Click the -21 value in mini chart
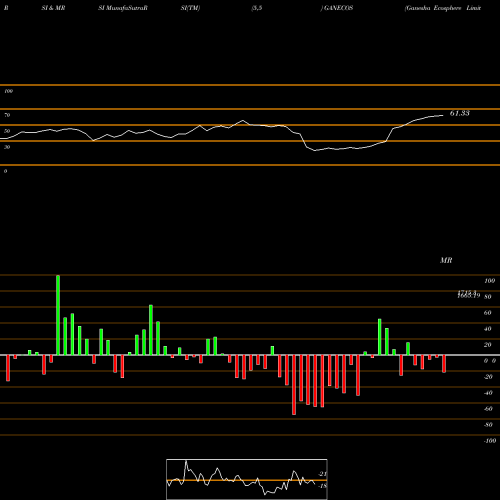The height and width of the screenshot is (500, 500). [322, 474]
